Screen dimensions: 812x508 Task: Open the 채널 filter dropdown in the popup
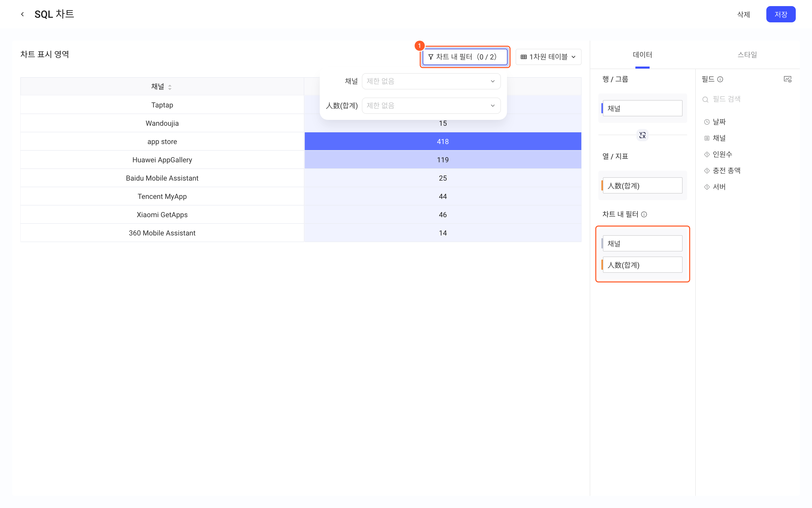(x=431, y=81)
